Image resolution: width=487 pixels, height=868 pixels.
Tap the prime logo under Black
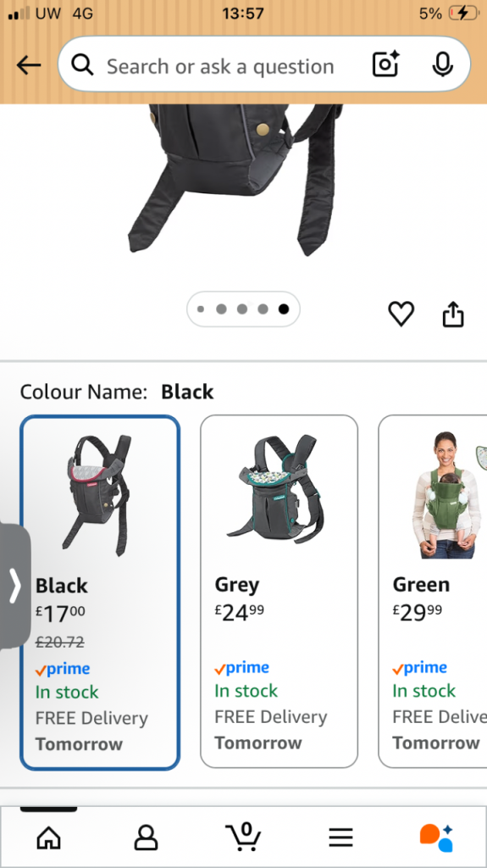63,669
